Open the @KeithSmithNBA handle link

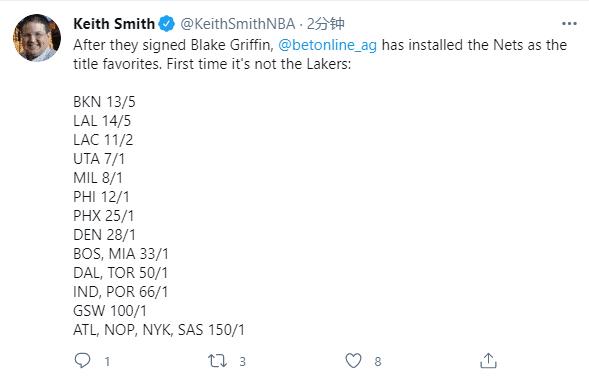point(238,24)
